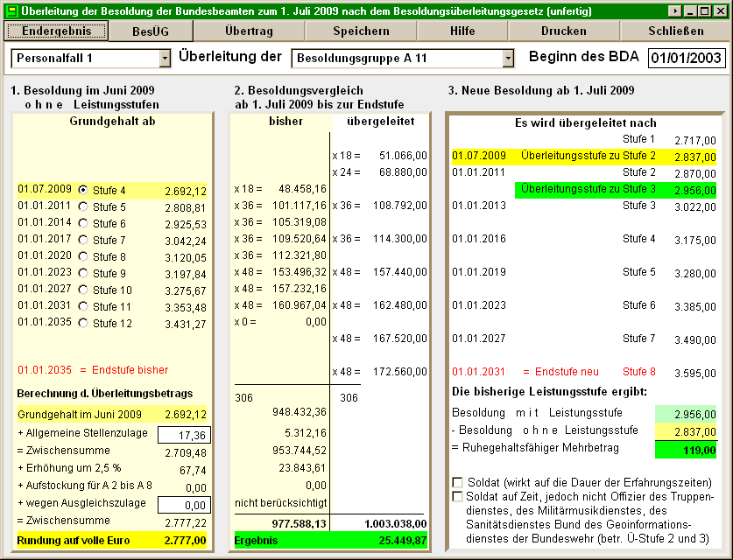Click the Erhöhung um 2,5 % value 67,74

(x=193, y=471)
